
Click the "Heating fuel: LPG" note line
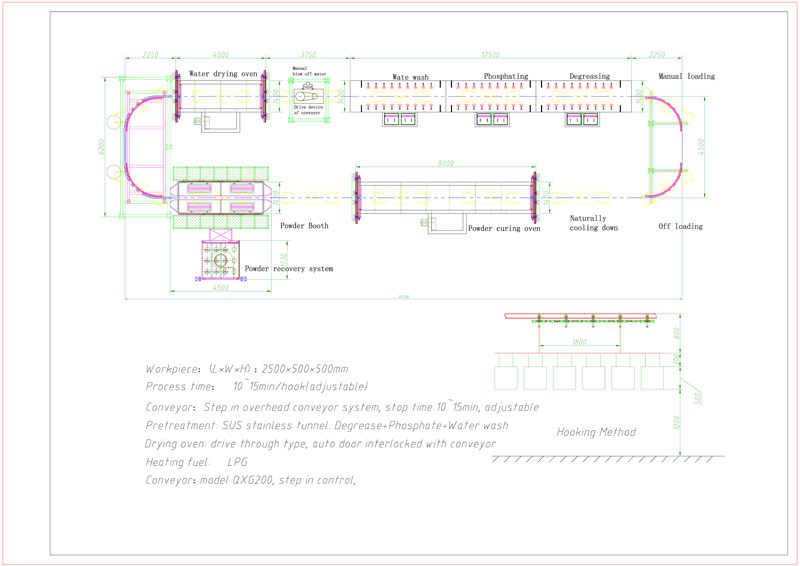198,461
